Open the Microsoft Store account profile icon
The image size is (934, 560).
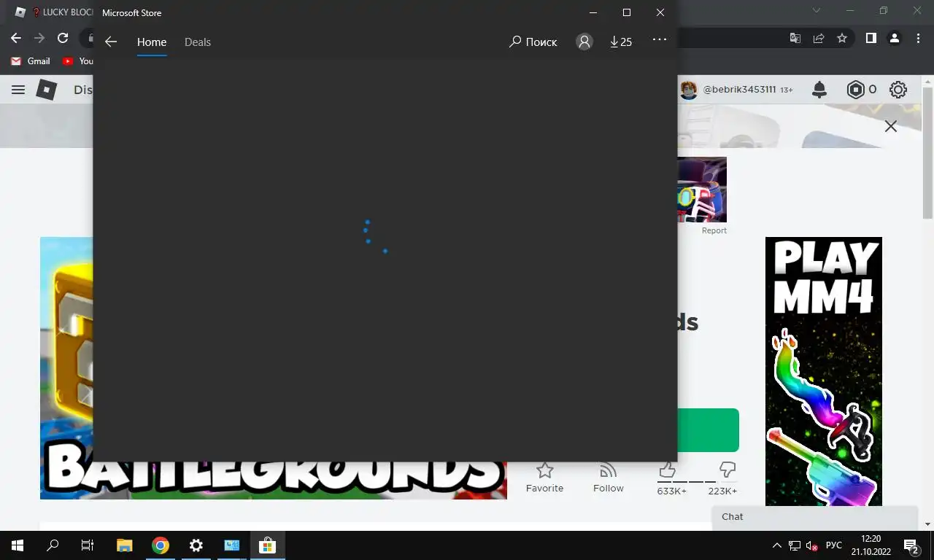coord(584,42)
